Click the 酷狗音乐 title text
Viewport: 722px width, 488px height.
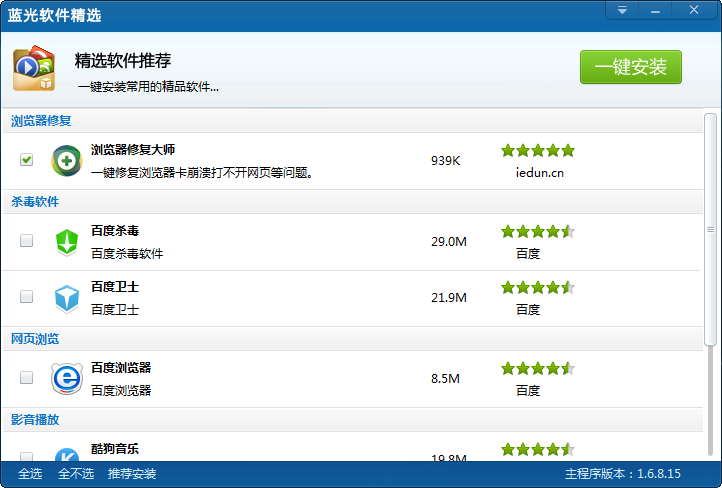[x=115, y=448]
